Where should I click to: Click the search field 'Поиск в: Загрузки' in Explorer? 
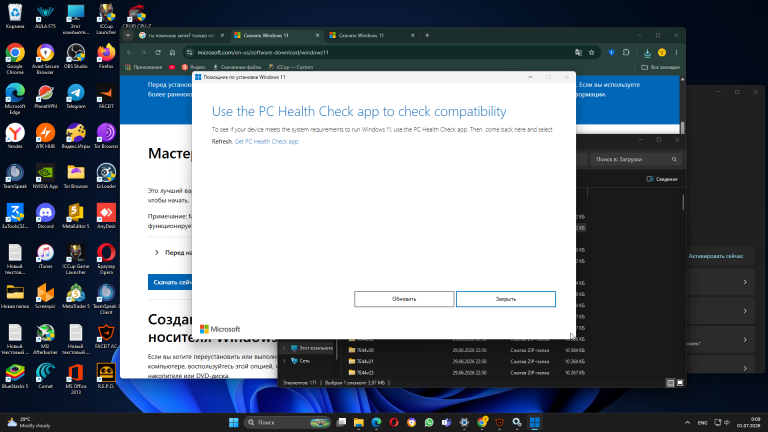(x=636, y=159)
